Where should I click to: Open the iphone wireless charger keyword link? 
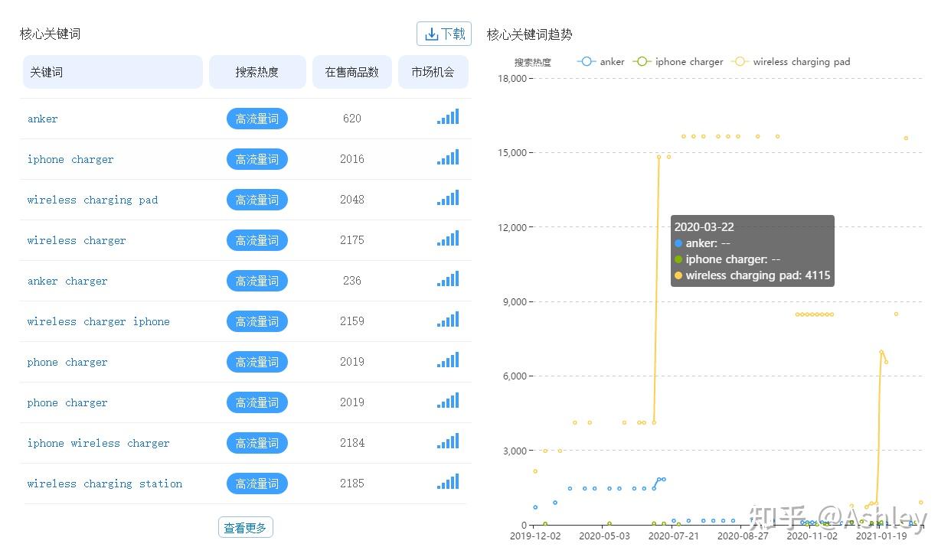pyautogui.click(x=99, y=443)
